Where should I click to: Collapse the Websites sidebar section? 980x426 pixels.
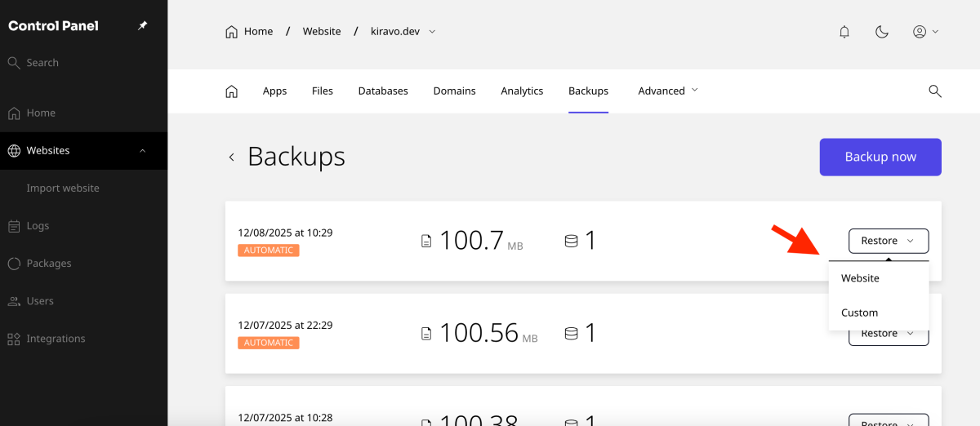(142, 151)
